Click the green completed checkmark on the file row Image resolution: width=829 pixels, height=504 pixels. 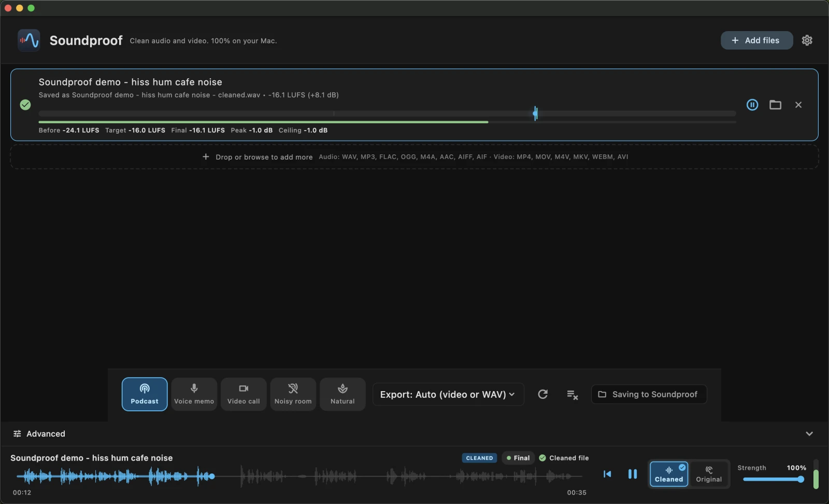click(25, 105)
